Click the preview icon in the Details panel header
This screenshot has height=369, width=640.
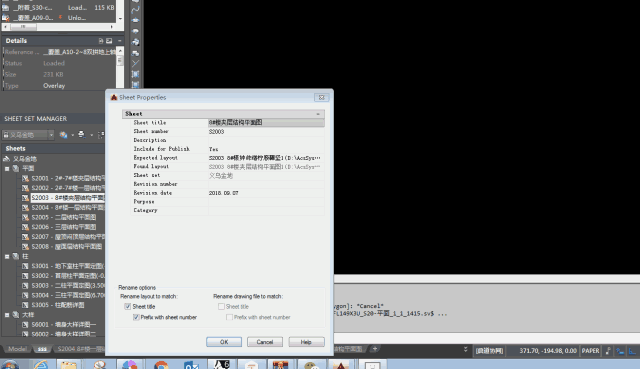point(109,41)
